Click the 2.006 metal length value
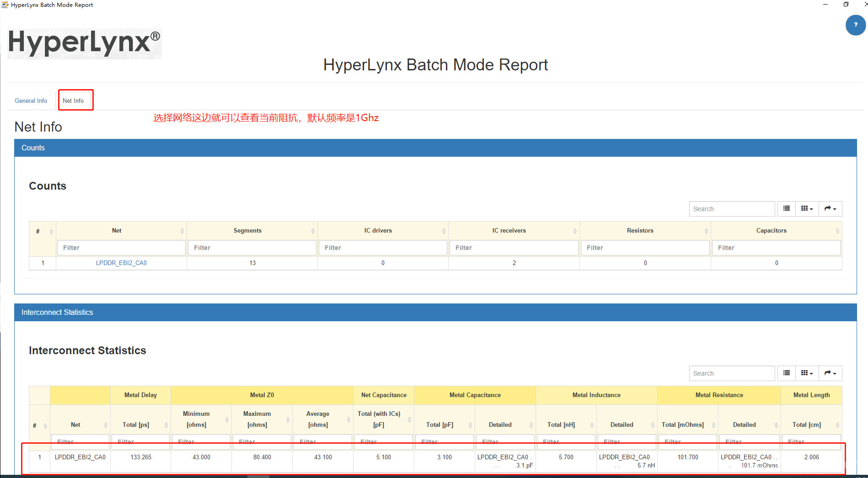 [x=811, y=457]
